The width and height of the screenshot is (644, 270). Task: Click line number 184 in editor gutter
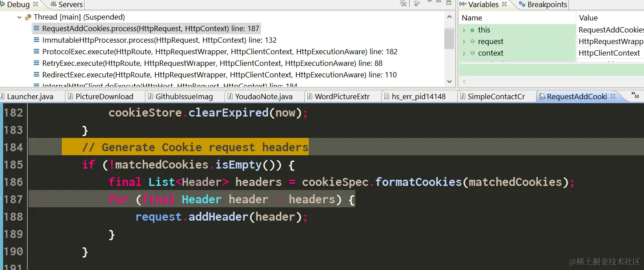[x=13, y=147]
